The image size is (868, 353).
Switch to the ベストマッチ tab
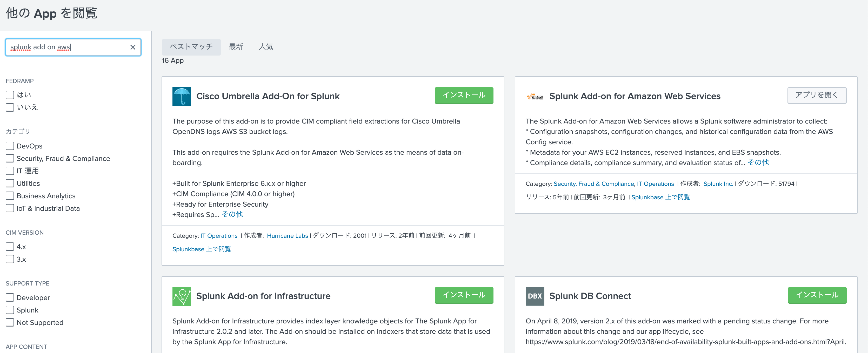[x=191, y=47]
